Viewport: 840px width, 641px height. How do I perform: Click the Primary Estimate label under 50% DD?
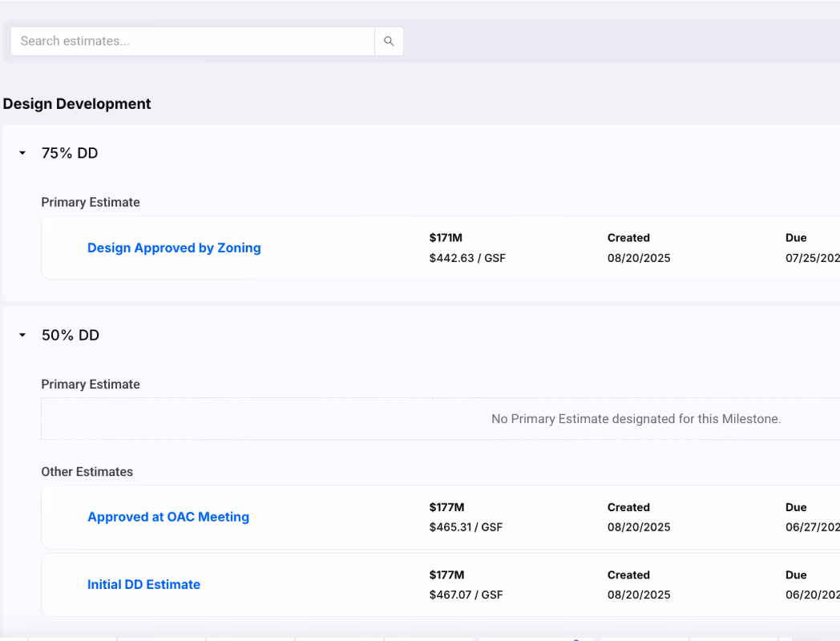point(91,385)
